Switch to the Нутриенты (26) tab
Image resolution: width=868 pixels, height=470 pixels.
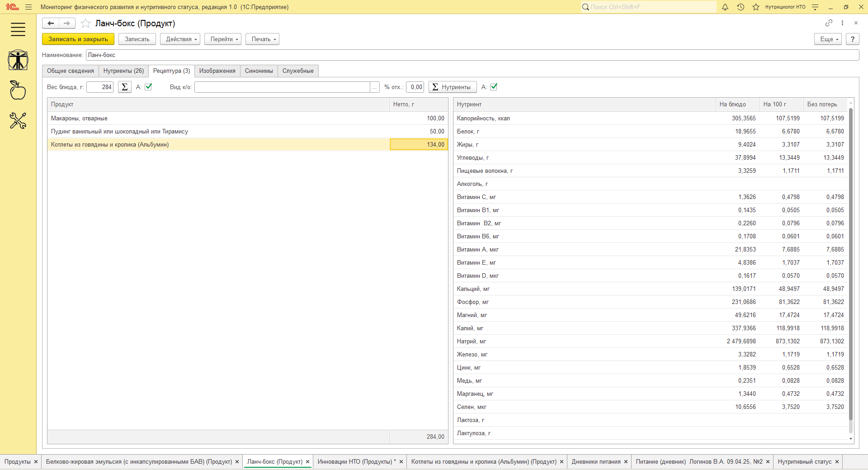click(123, 71)
